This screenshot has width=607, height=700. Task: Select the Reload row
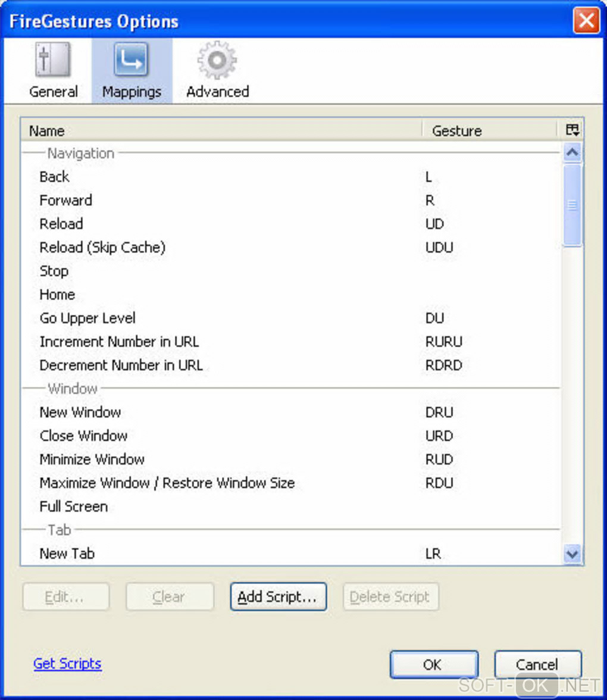coord(291,224)
